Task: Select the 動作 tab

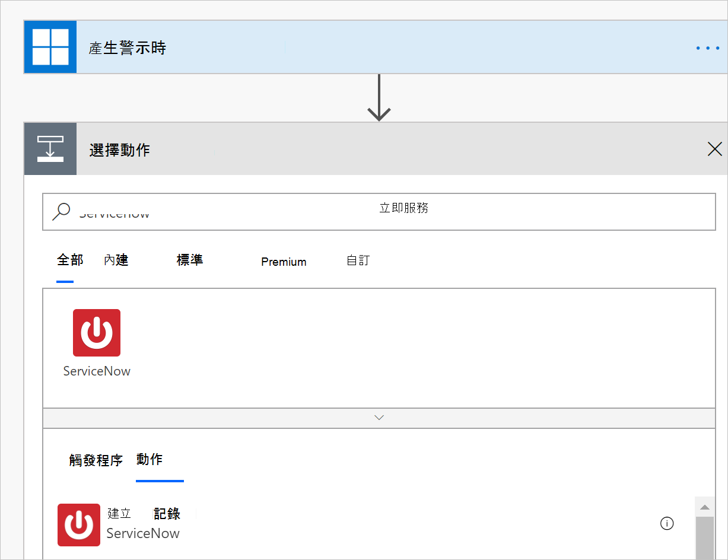Action: point(150,460)
